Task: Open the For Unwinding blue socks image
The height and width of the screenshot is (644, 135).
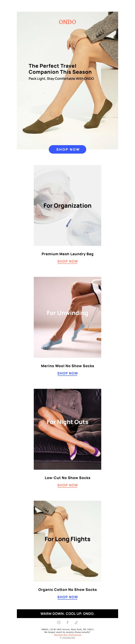Action: (x=67, y=317)
